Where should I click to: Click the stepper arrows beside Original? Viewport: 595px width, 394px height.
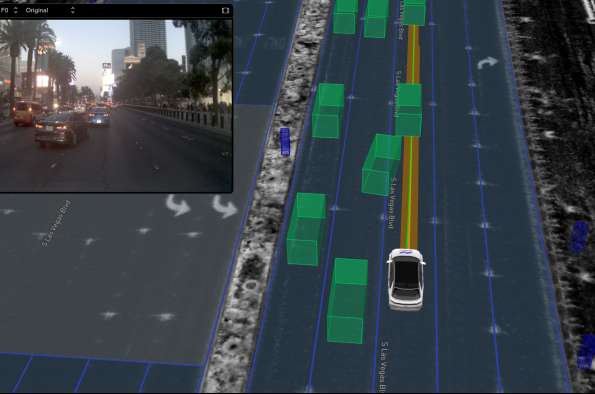click(72, 10)
